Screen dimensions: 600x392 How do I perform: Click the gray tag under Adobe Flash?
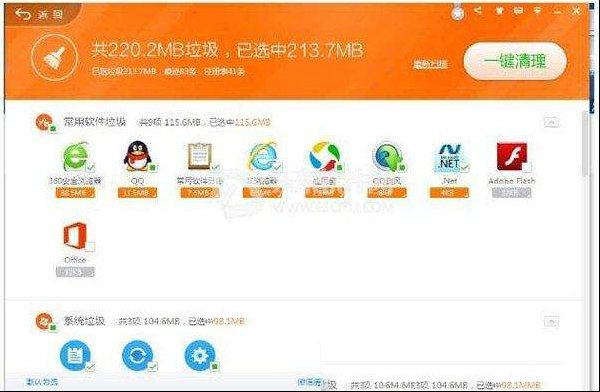click(x=512, y=193)
